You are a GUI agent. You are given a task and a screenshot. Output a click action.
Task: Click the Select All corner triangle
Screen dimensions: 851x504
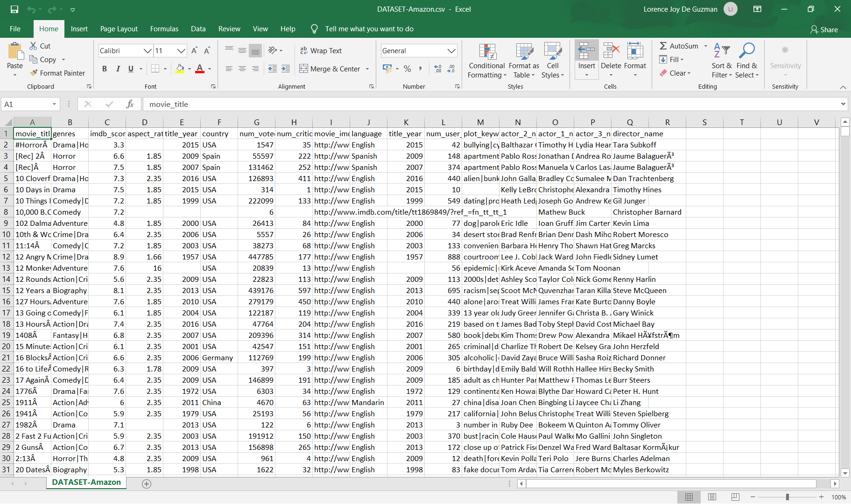8,122
